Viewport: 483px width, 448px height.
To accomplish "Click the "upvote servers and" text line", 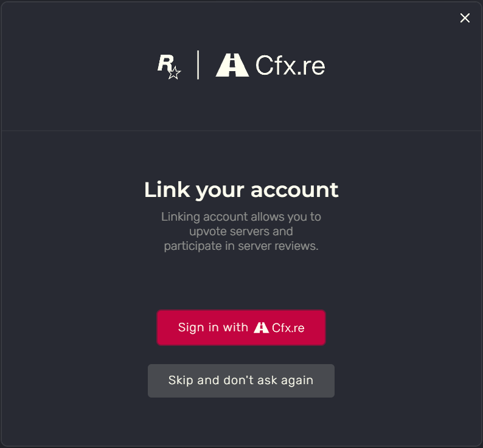I will (x=241, y=232).
